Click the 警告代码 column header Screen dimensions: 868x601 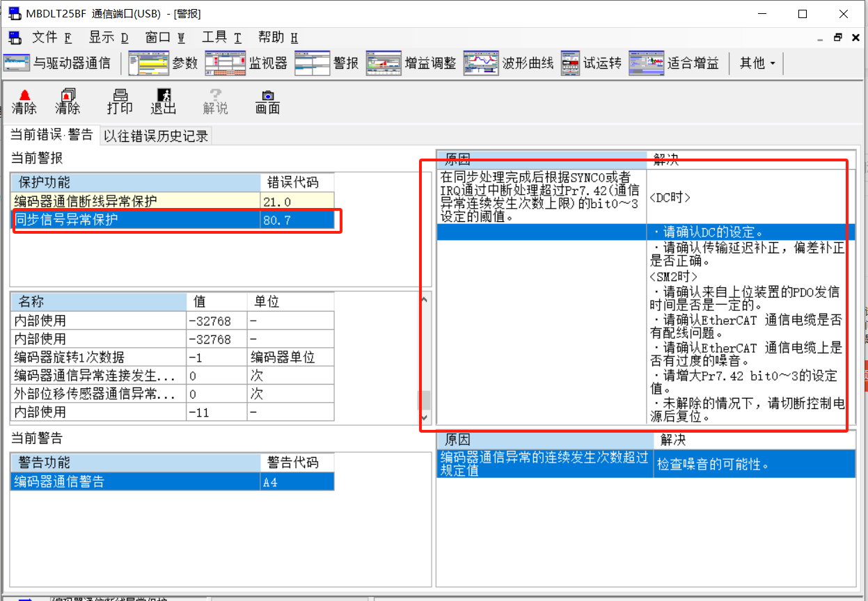(x=297, y=463)
